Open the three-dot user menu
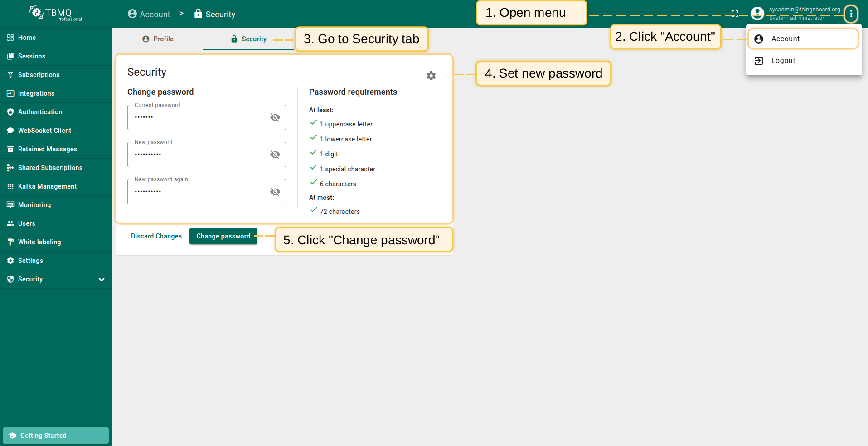 click(851, 14)
